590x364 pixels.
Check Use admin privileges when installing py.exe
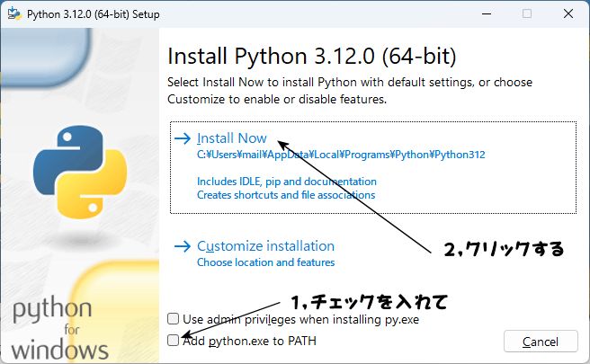click(x=173, y=319)
